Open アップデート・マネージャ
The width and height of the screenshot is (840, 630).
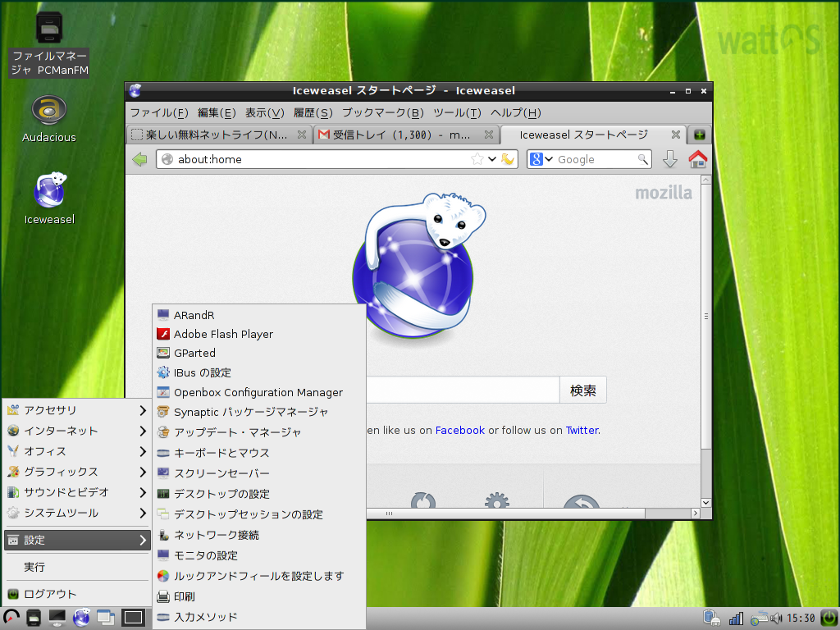[259, 432]
